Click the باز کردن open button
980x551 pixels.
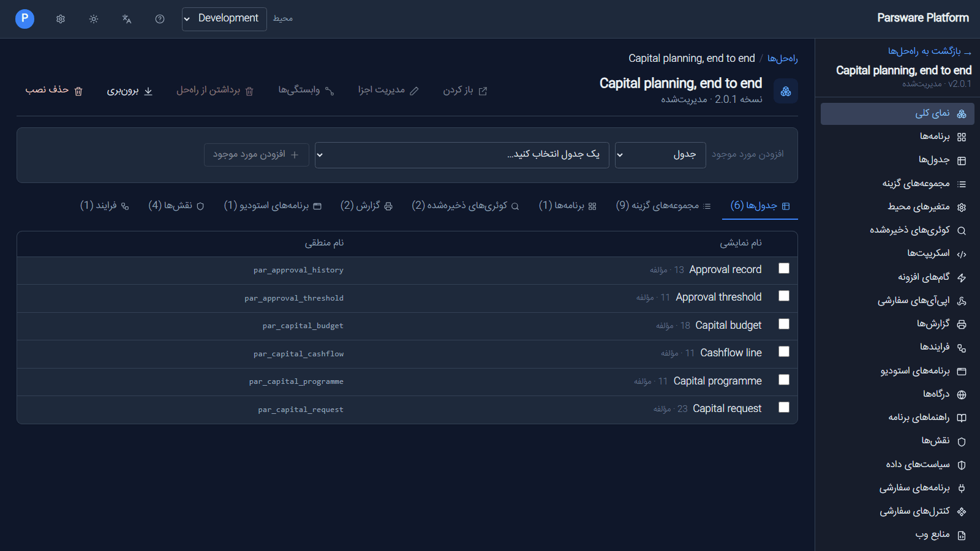pos(465,91)
